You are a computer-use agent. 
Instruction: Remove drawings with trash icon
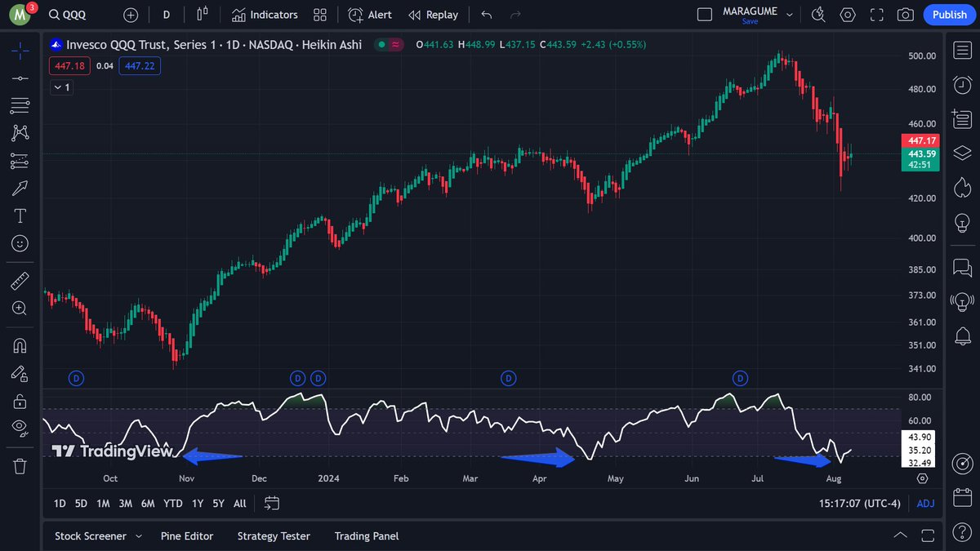[x=20, y=466]
